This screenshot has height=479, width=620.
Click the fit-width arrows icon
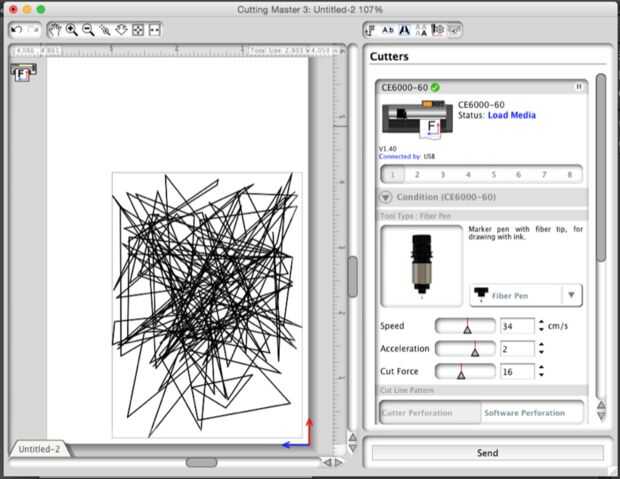pyautogui.click(x=154, y=30)
